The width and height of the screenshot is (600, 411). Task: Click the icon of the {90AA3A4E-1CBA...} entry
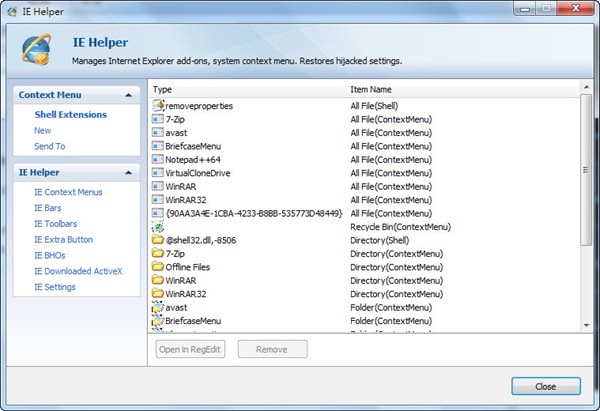(157, 213)
